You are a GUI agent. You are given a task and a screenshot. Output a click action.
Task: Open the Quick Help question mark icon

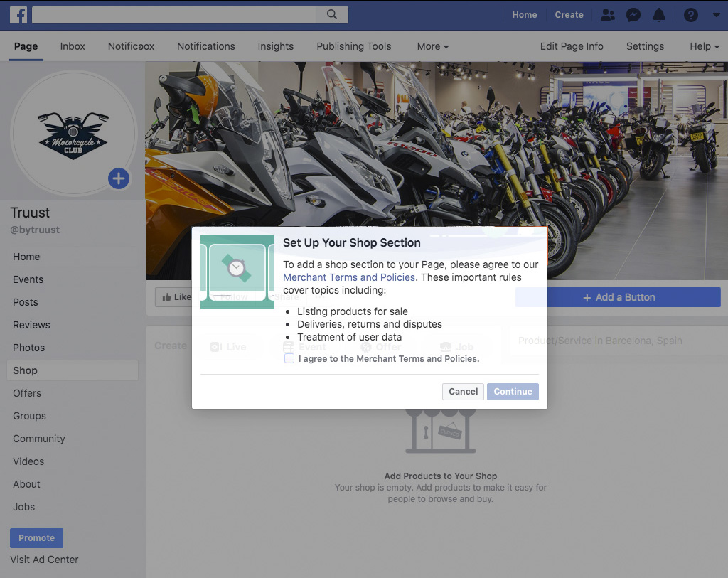pos(691,15)
